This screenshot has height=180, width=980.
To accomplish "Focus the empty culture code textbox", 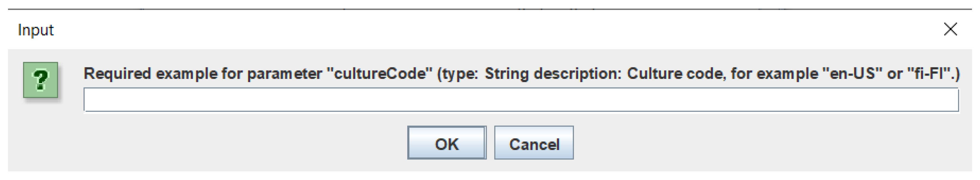I will point(521,100).
